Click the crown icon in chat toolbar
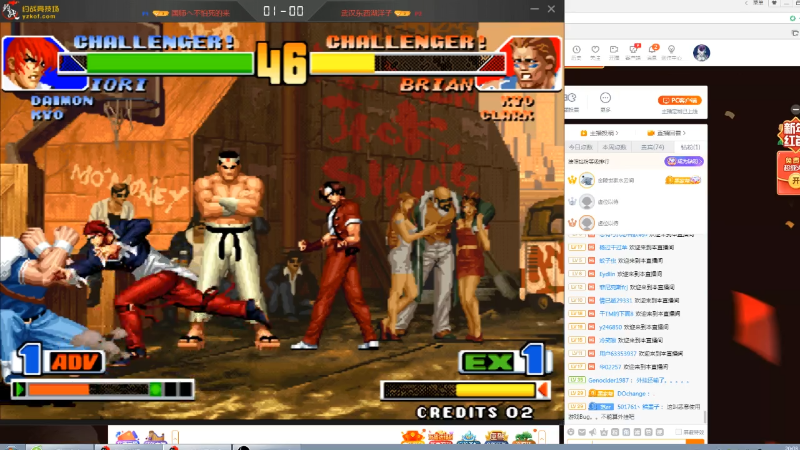The height and width of the screenshot is (450, 800). pos(604,432)
